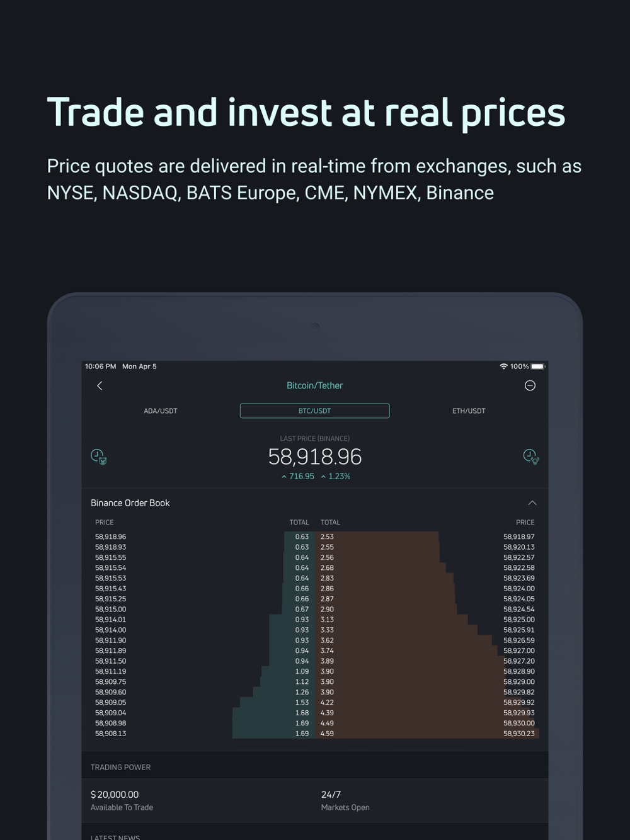
Task: Select the BTC/USDT tab
Action: coord(314,411)
